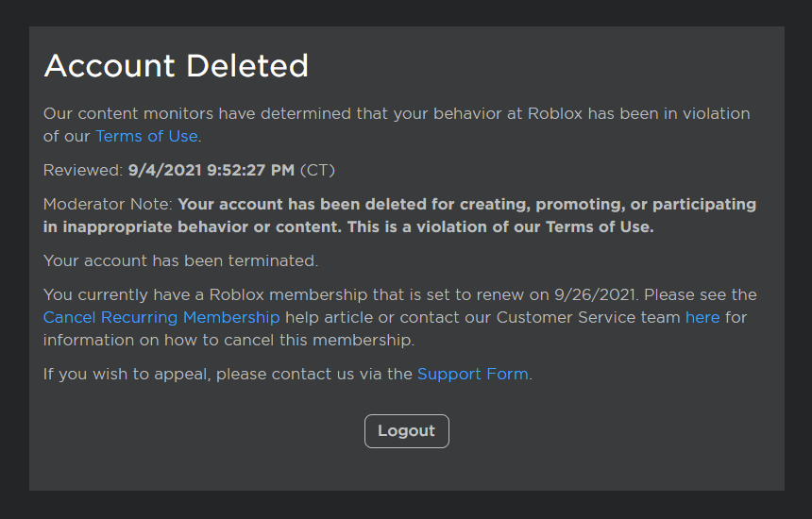The height and width of the screenshot is (519, 812).
Task: Click the Account Deleted heading
Action: pyautogui.click(x=177, y=66)
